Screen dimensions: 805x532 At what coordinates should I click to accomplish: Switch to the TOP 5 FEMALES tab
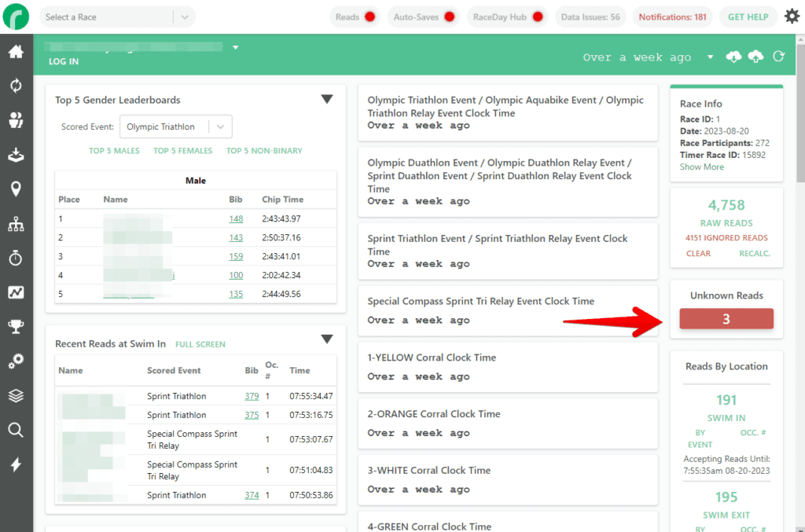pyautogui.click(x=182, y=151)
